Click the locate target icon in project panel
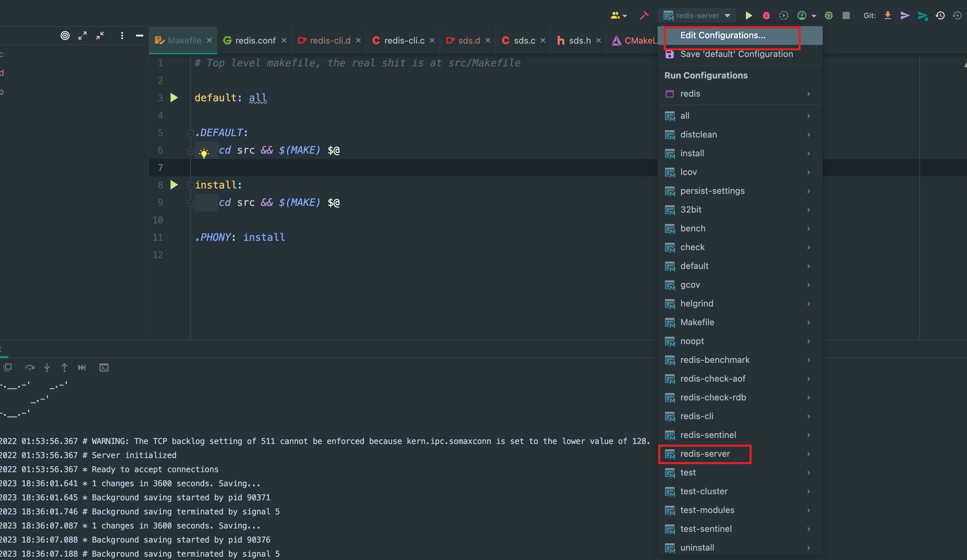This screenshot has width=967, height=560. (x=65, y=36)
